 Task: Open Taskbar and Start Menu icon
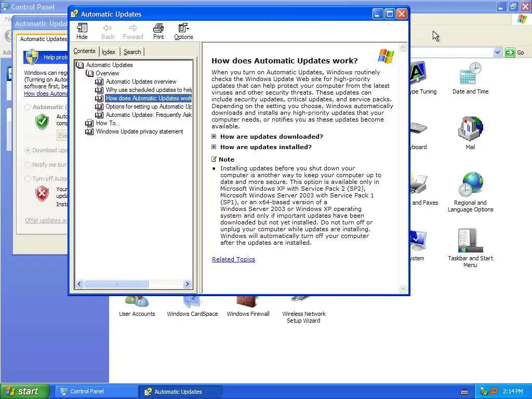click(470, 248)
